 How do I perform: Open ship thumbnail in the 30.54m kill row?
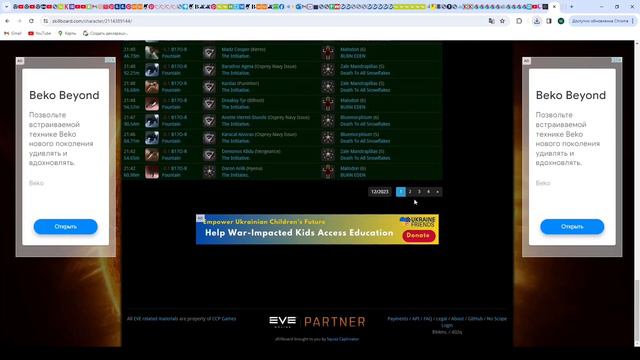click(x=152, y=120)
